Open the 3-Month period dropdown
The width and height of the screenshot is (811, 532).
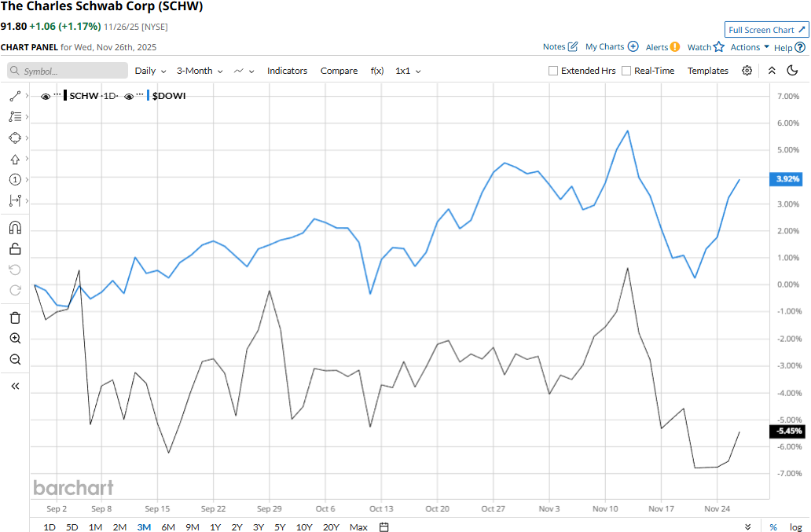[x=200, y=71]
